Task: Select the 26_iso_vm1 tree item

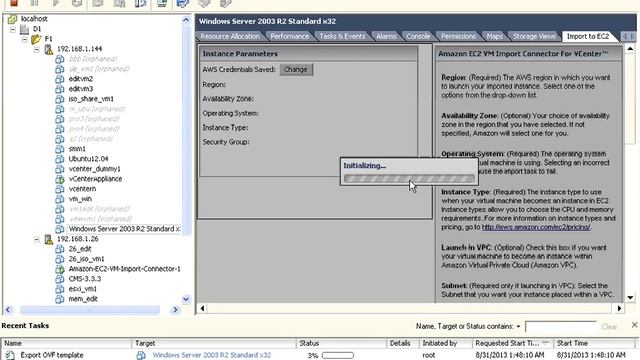Action: 86,259
